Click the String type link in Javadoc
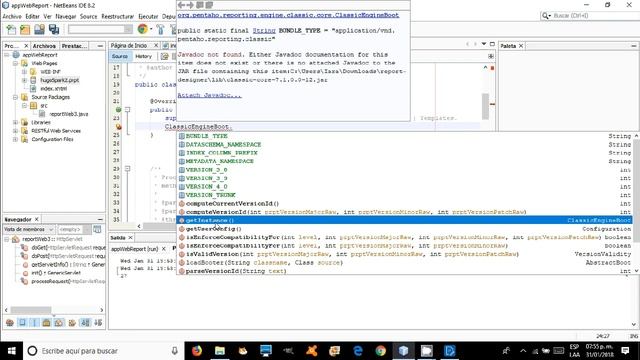The height and width of the screenshot is (360, 640). point(264,31)
